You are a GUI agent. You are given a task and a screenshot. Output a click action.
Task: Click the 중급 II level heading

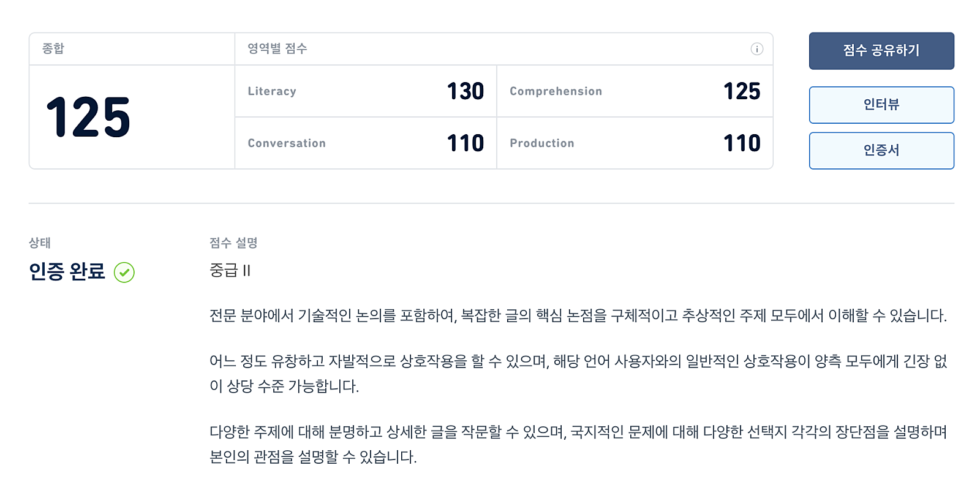[230, 270]
